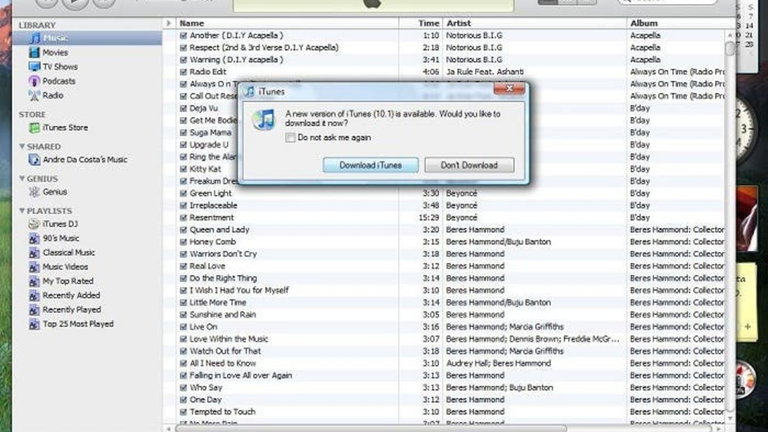Uncheck the 'Honey Comb' track checkbox

(183, 242)
